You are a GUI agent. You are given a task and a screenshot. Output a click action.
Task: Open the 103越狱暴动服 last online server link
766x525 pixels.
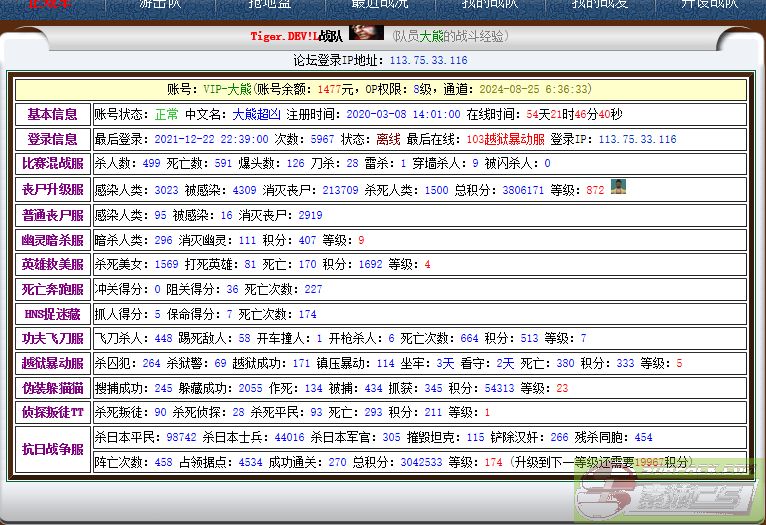click(505, 140)
